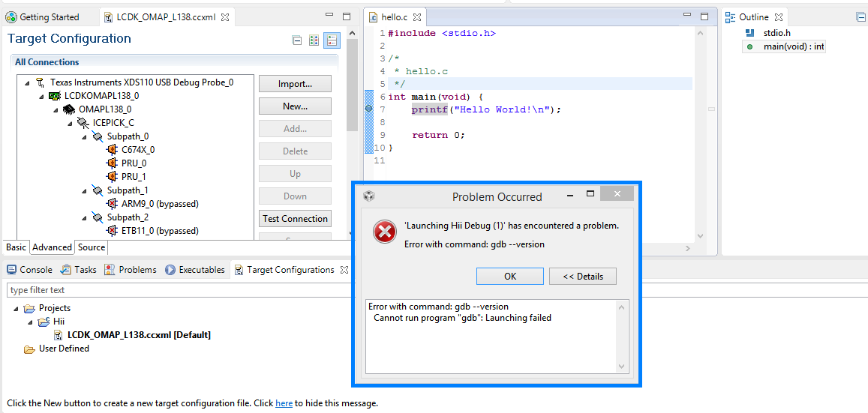This screenshot has width=868, height=413.
Task: Select the PRU_0 core node
Action: (x=127, y=163)
